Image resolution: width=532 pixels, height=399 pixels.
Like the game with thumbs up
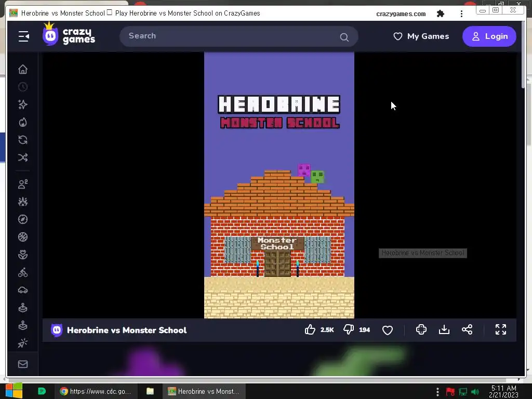point(310,329)
